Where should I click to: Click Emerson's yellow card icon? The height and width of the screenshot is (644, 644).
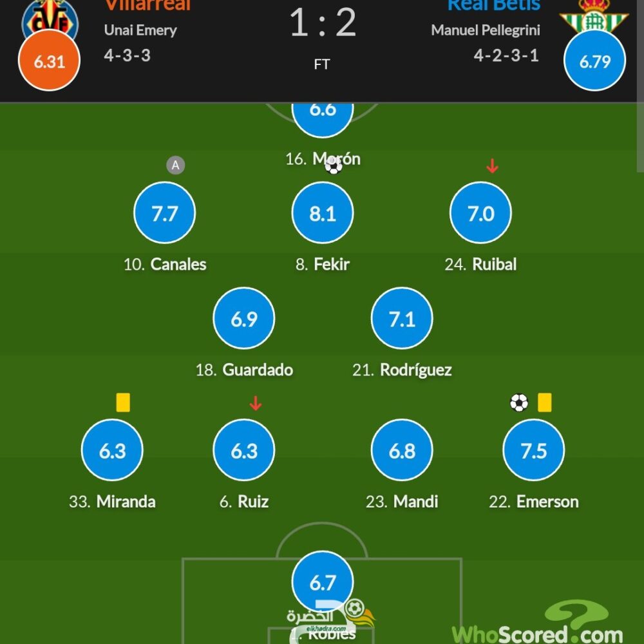click(545, 402)
